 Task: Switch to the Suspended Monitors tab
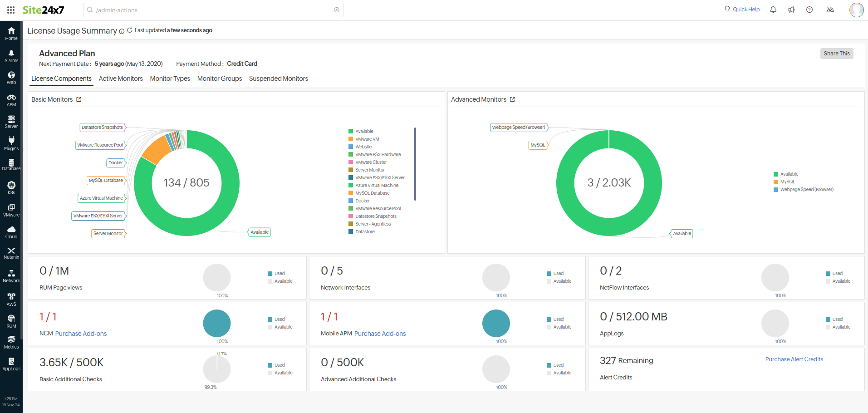tap(278, 79)
